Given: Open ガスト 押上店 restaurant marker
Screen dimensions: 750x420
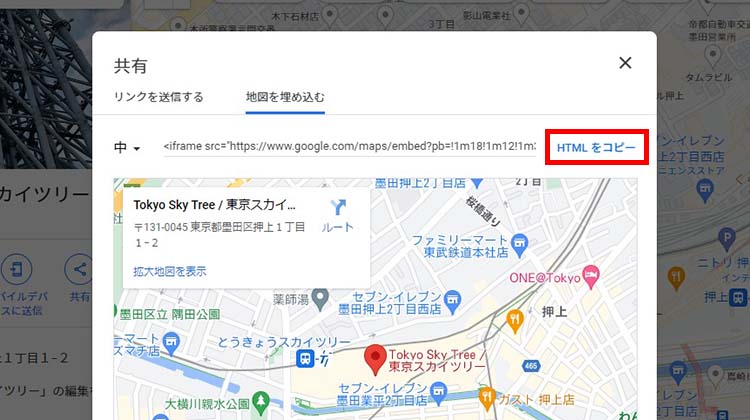Looking at the screenshot, I should 486,399.
